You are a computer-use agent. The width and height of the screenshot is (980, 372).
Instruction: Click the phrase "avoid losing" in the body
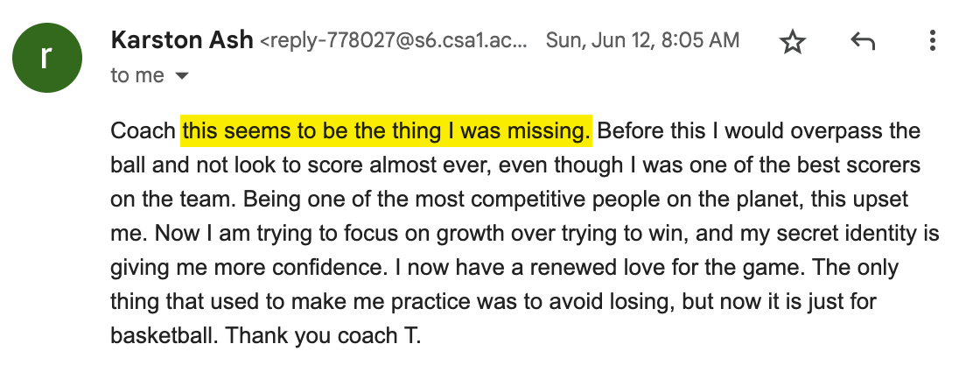pos(630,301)
